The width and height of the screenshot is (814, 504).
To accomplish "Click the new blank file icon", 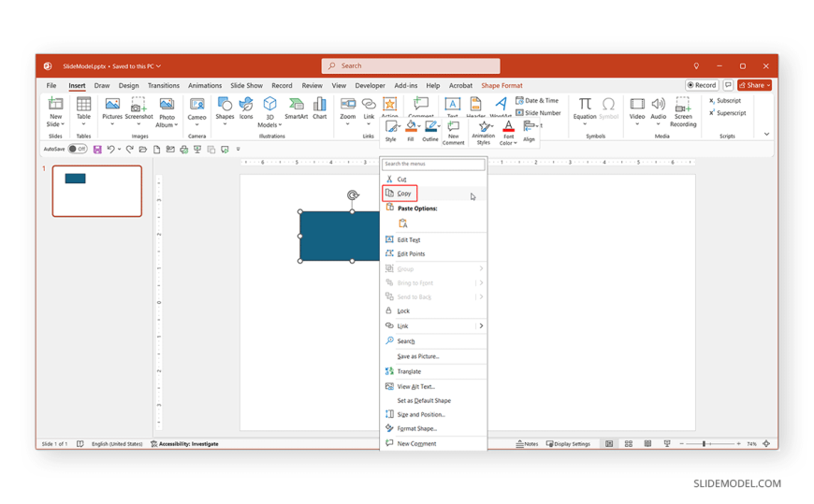I will [x=156, y=150].
